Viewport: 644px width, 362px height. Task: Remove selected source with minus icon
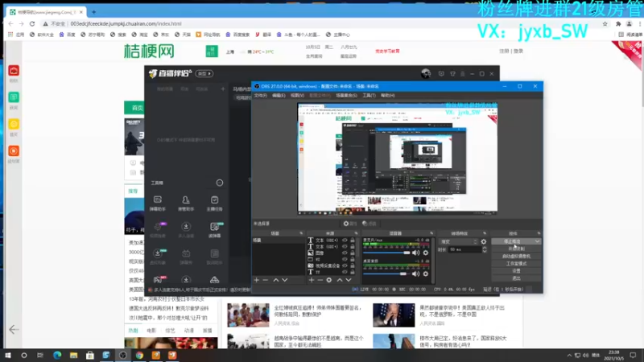coord(320,280)
